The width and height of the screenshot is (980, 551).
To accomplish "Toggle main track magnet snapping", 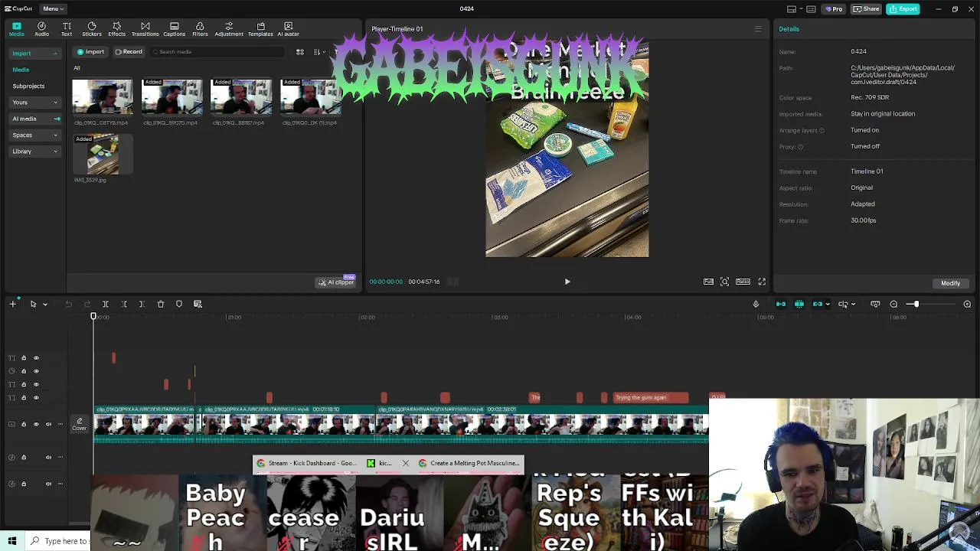I will pos(781,304).
